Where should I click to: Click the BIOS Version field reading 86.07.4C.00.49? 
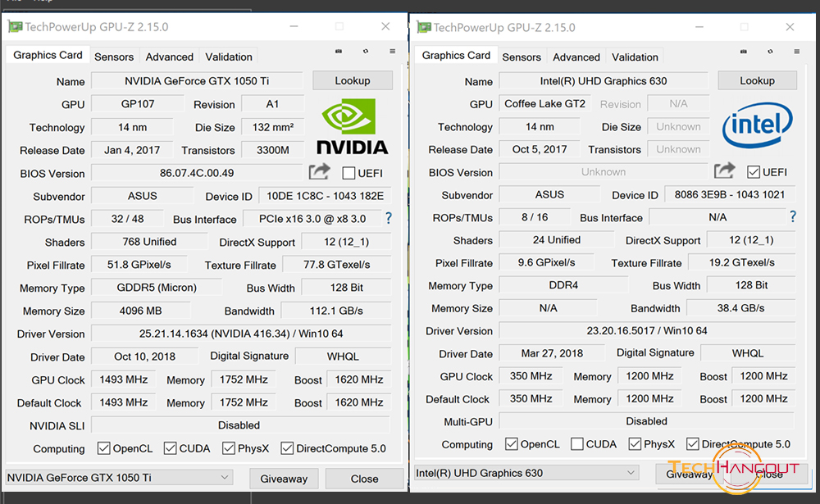[x=197, y=173]
